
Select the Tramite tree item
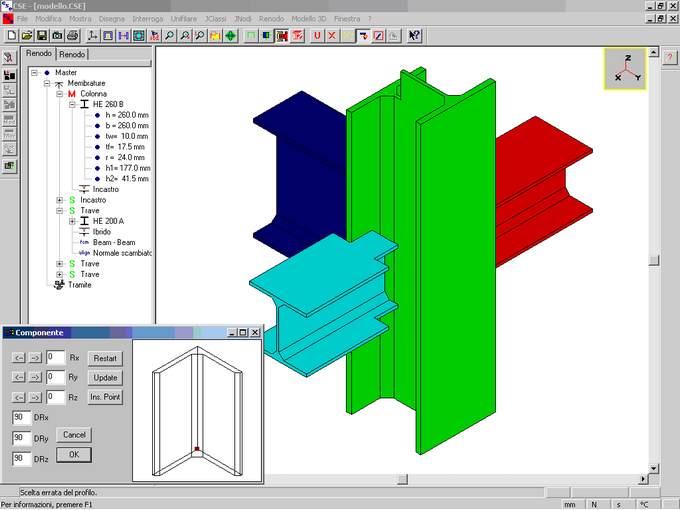click(79, 285)
